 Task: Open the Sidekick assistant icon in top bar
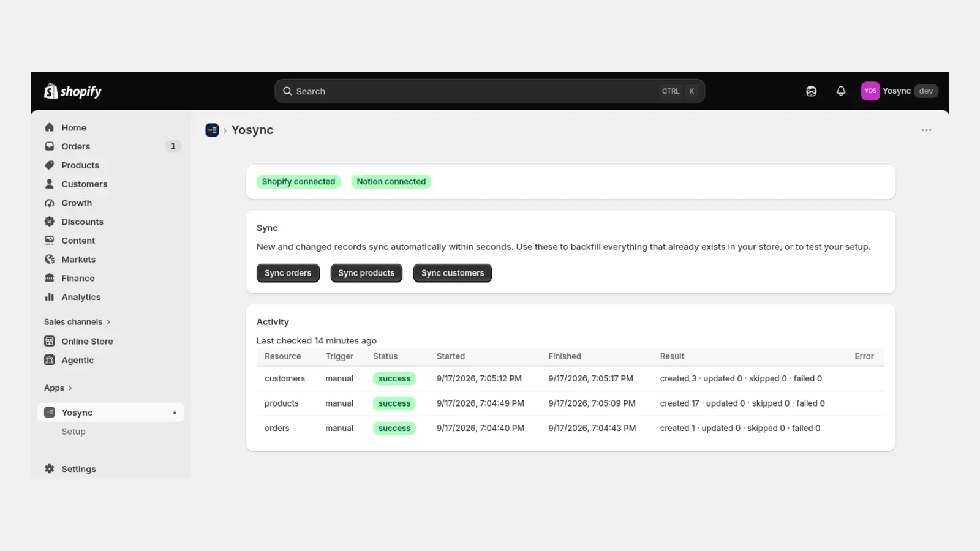tap(811, 91)
